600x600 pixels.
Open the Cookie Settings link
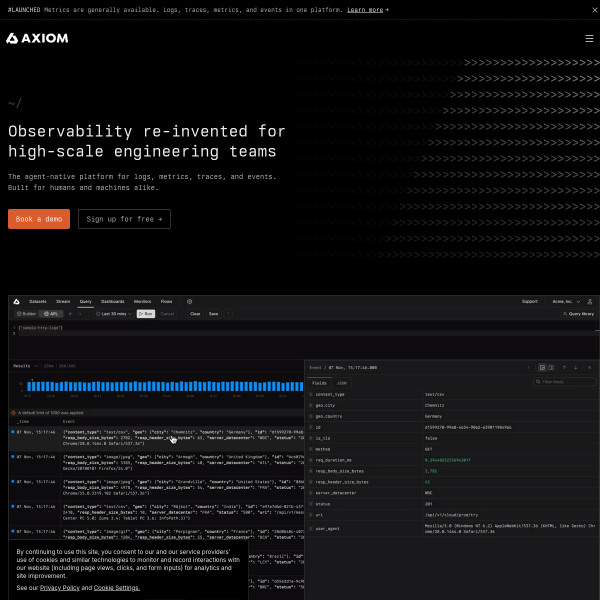pos(117,588)
